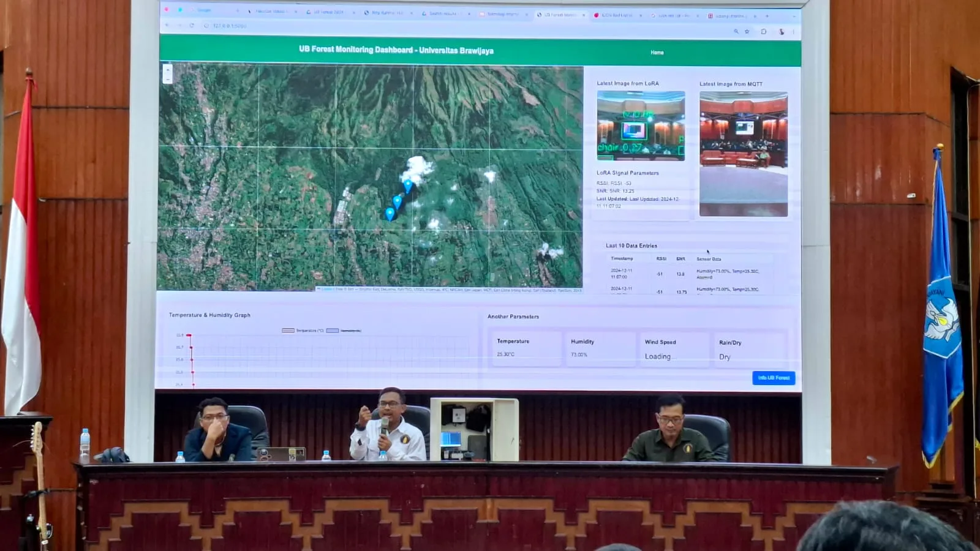Click the SNR column header
Screen dimensions: 980x551
680,259
